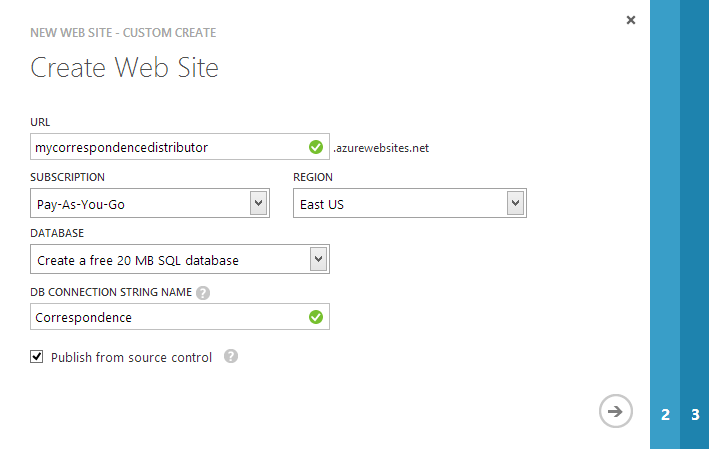
Task: Focus the DB connection string name field
Action: [x=165, y=317]
